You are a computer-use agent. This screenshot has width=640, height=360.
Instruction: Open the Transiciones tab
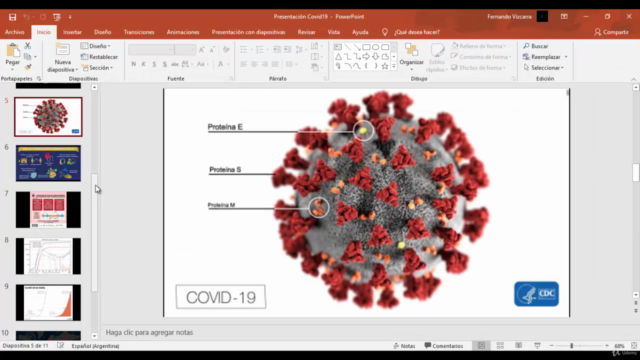[139, 32]
